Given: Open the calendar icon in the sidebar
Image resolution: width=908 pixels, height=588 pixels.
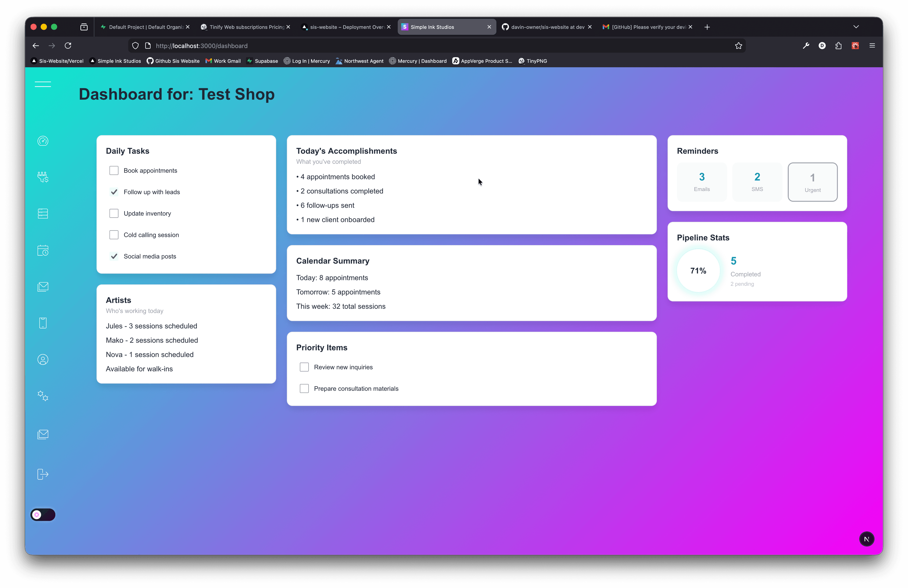Looking at the screenshot, I should pyautogui.click(x=43, y=250).
